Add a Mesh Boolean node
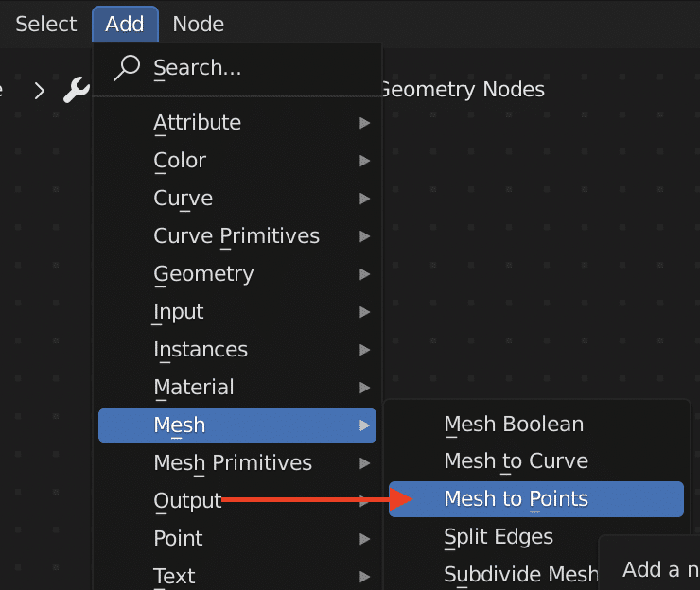 [536, 425]
